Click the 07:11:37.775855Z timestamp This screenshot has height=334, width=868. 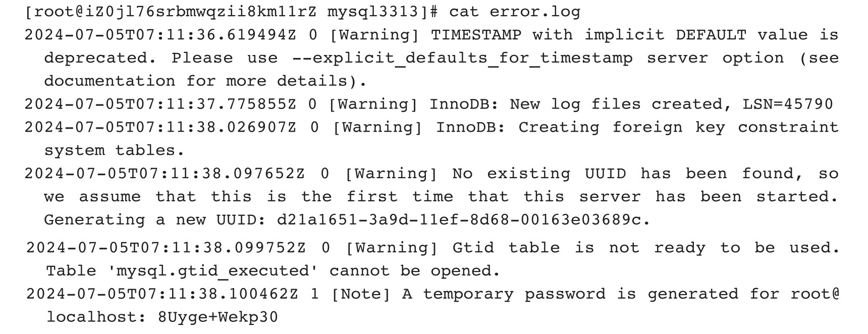(160, 104)
